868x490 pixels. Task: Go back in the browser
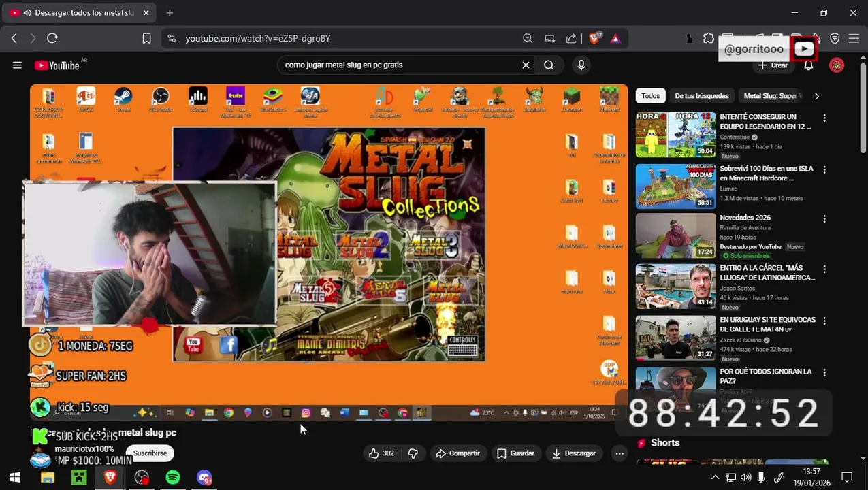14,39
